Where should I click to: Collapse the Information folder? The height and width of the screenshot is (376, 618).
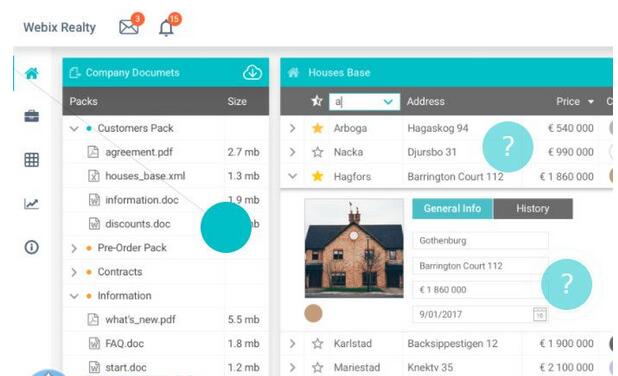tap(74, 296)
